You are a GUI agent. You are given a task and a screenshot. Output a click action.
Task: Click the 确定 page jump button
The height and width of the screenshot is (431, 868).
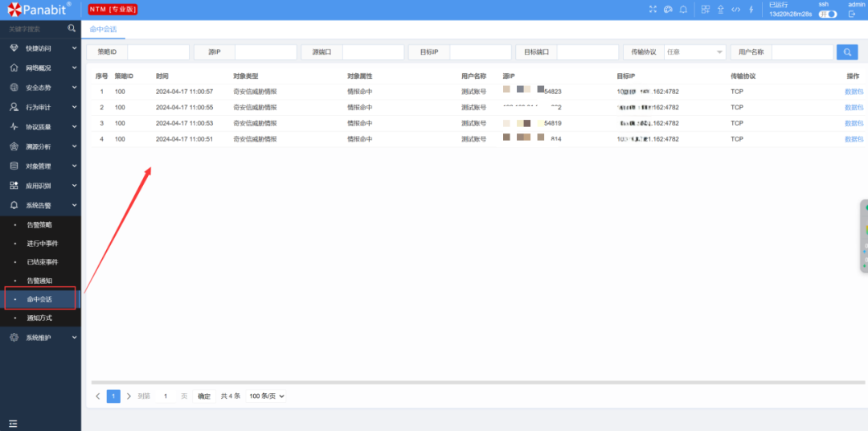[x=204, y=396]
